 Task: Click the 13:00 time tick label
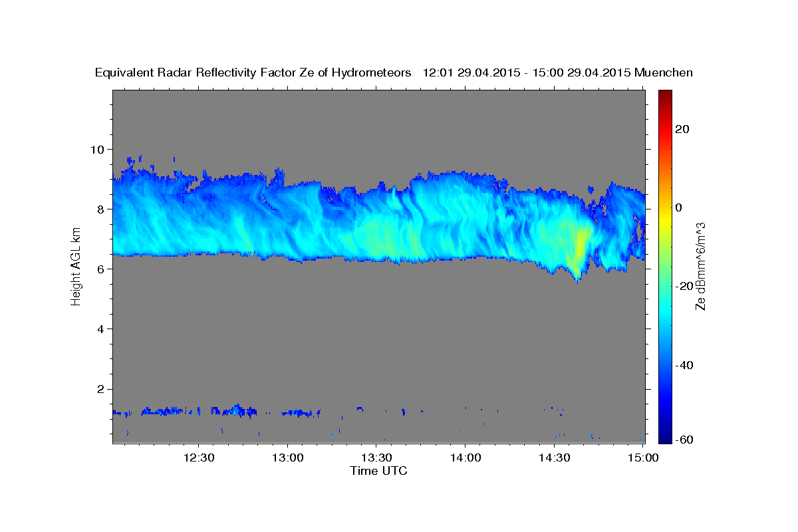pos(287,458)
